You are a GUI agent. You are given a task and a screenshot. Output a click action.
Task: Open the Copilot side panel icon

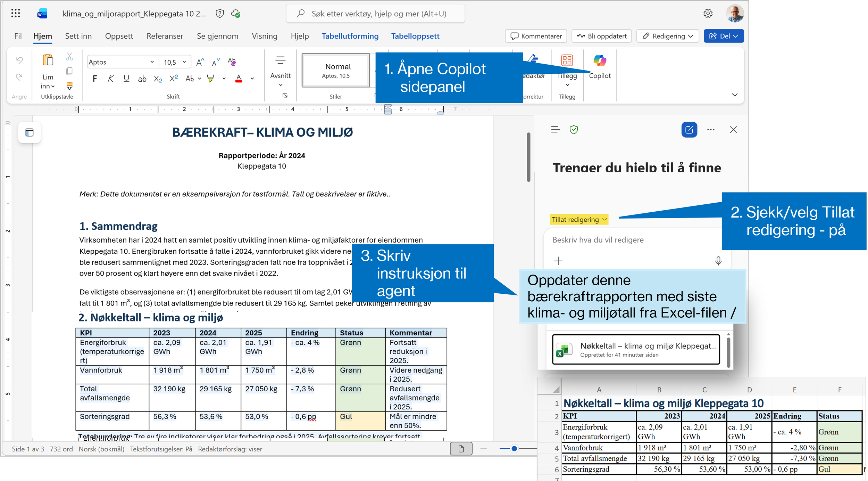pyautogui.click(x=600, y=61)
